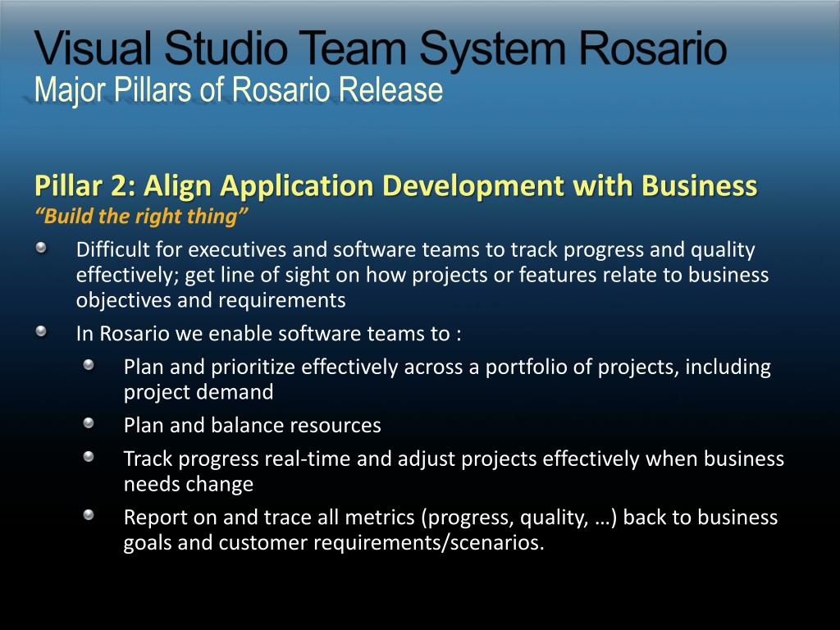Click bullet marker beside 'Track progress real-time'
The height and width of the screenshot is (630, 840).
(89, 457)
